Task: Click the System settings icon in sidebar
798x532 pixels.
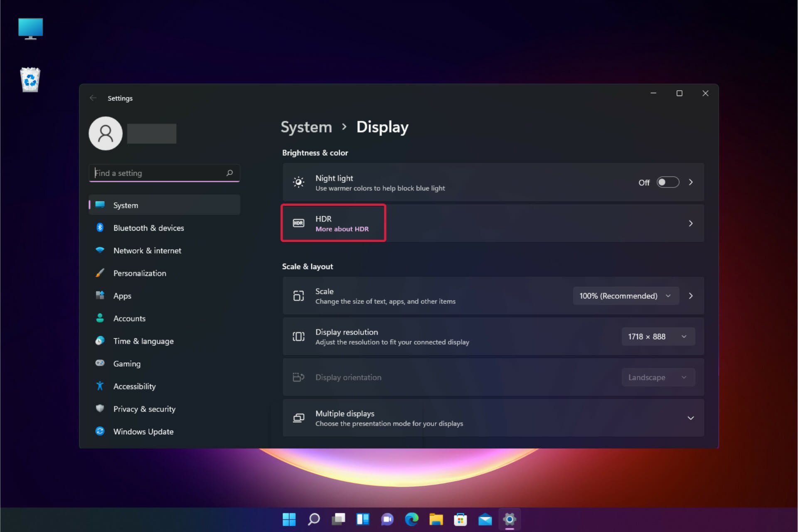Action: point(100,205)
